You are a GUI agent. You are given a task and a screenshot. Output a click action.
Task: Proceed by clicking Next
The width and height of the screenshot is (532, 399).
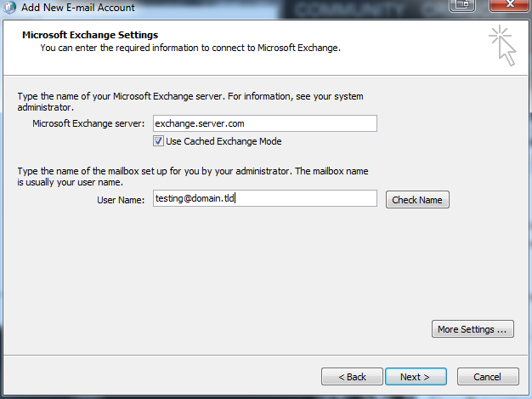[x=415, y=376]
